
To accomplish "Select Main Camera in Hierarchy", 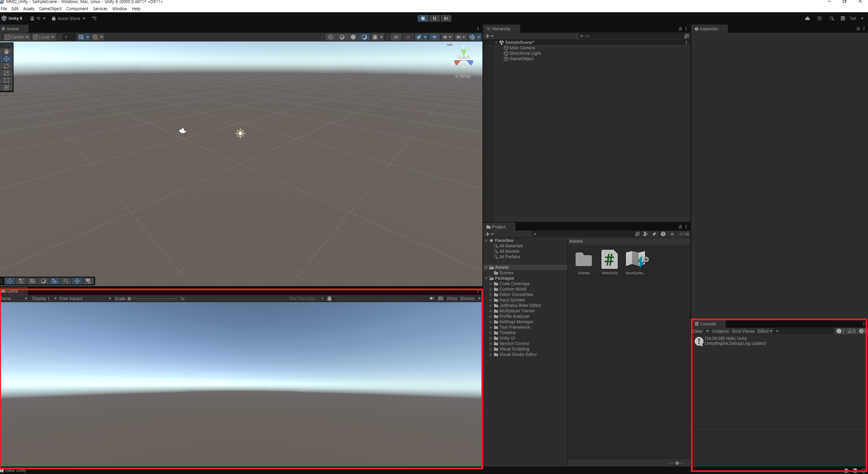I will pyautogui.click(x=522, y=48).
